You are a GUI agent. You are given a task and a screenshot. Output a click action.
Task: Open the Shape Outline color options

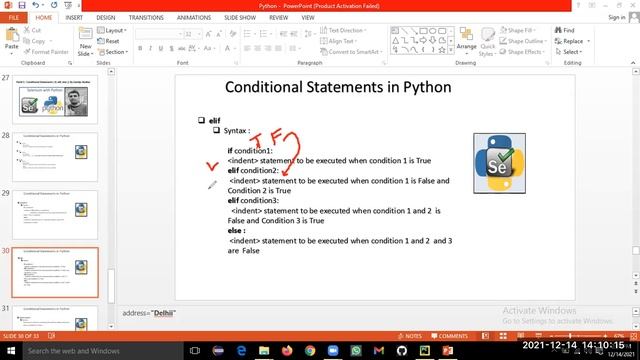click(523, 41)
